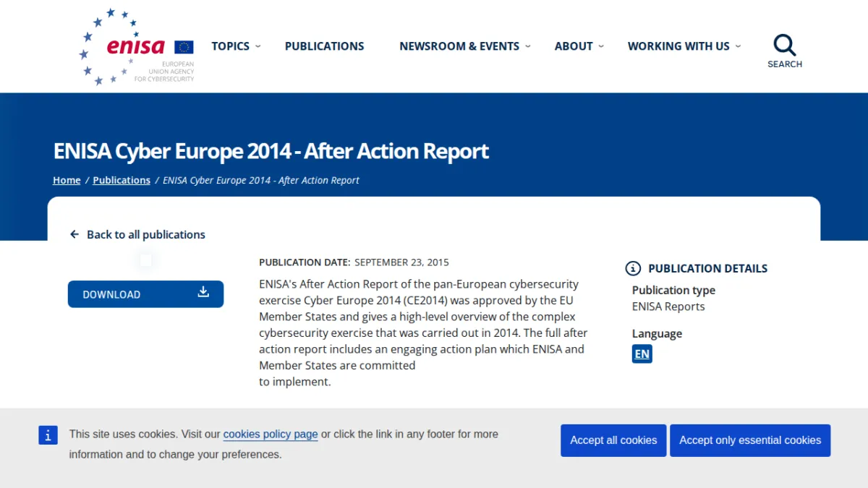Click the current-page breadcrumb in italics

261,180
